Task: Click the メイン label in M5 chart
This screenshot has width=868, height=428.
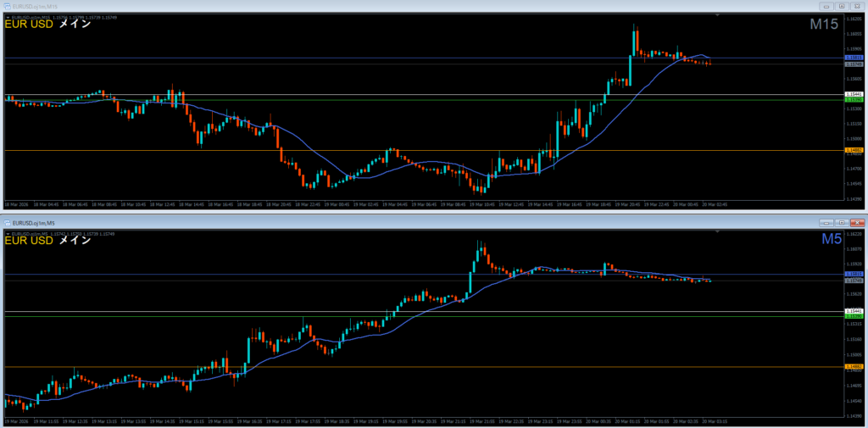Action: click(75, 241)
